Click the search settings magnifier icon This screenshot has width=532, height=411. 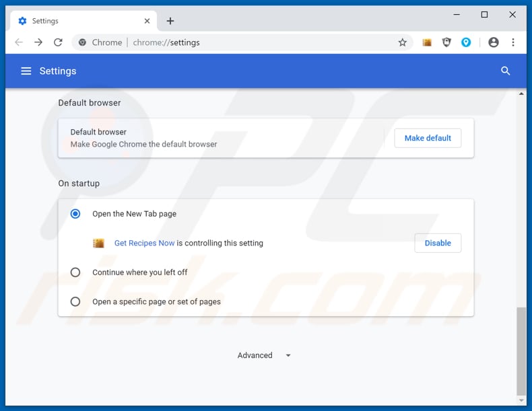[505, 71]
